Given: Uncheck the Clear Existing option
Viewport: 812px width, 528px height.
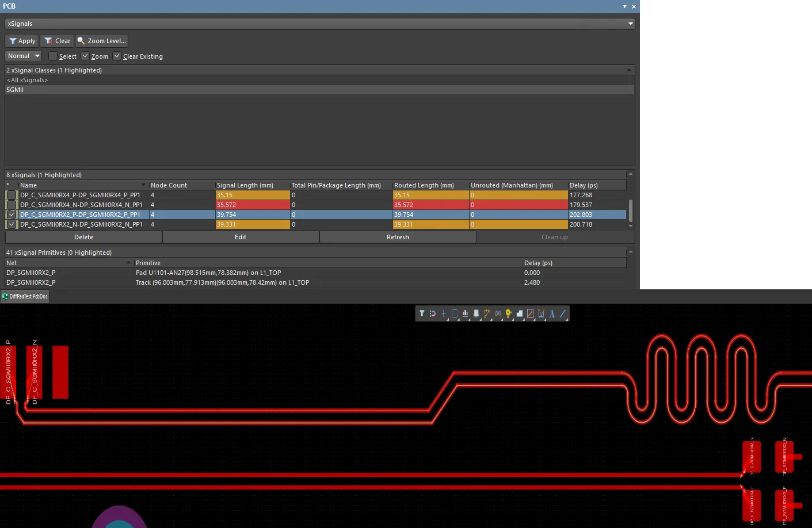Looking at the screenshot, I should click(x=117, y=56).
